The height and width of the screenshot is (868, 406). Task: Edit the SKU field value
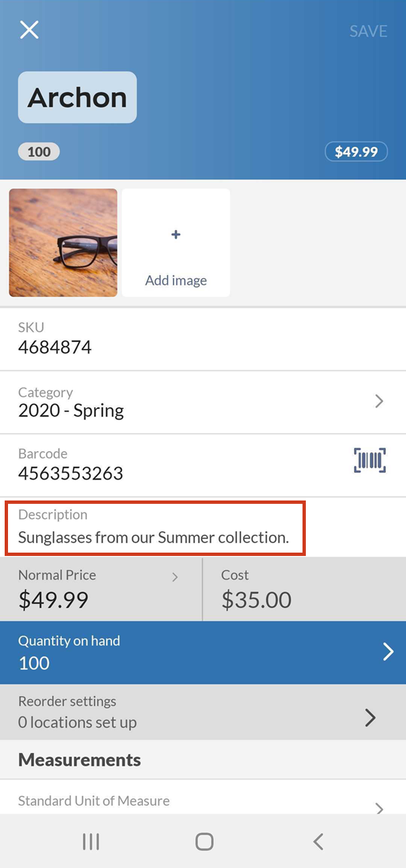point(55,347)
